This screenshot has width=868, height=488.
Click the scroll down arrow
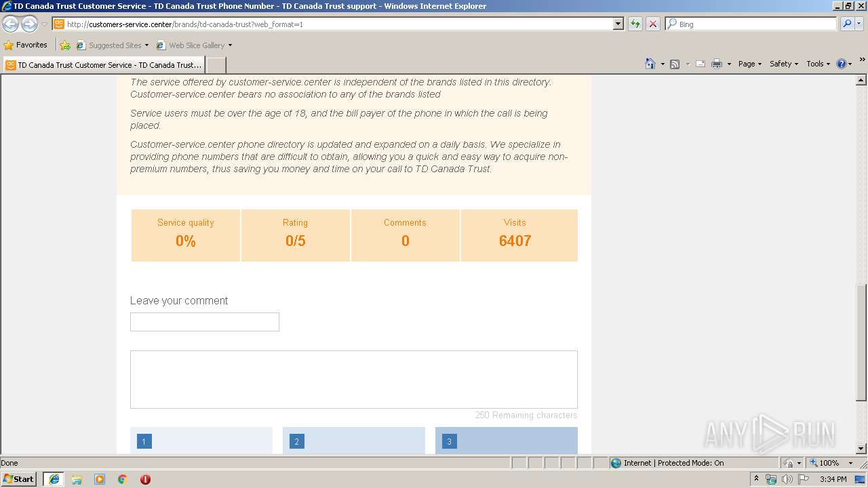tap(861, 448)
